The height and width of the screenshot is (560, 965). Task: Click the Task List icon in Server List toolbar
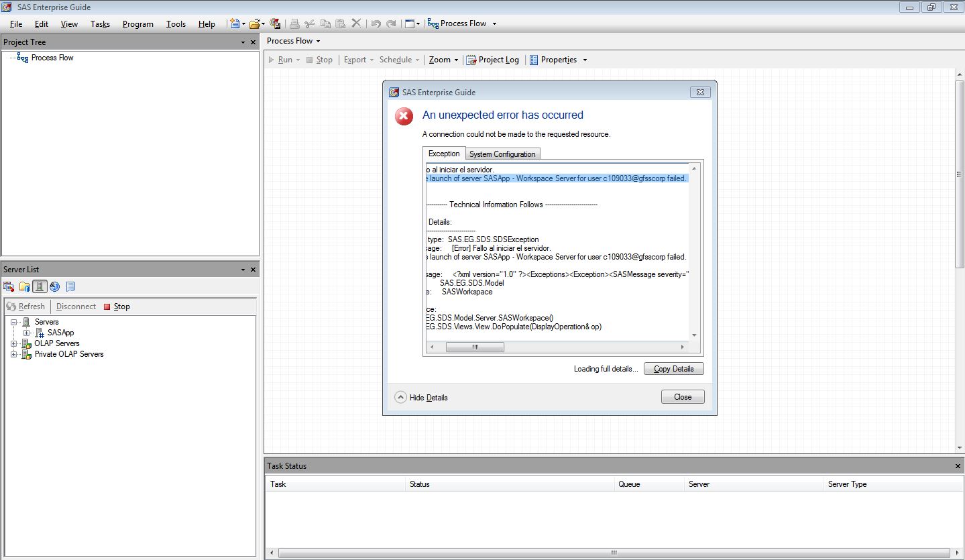[x=9, y=286]
